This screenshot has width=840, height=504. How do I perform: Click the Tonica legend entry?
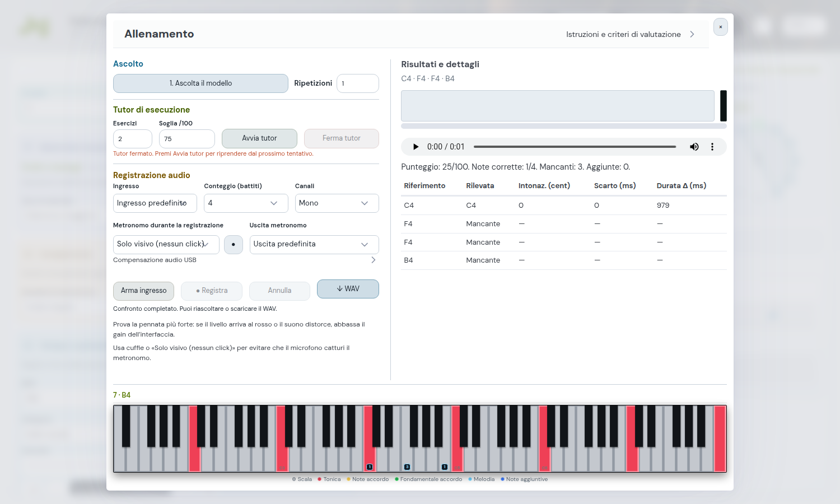click(x=329, y=479)
